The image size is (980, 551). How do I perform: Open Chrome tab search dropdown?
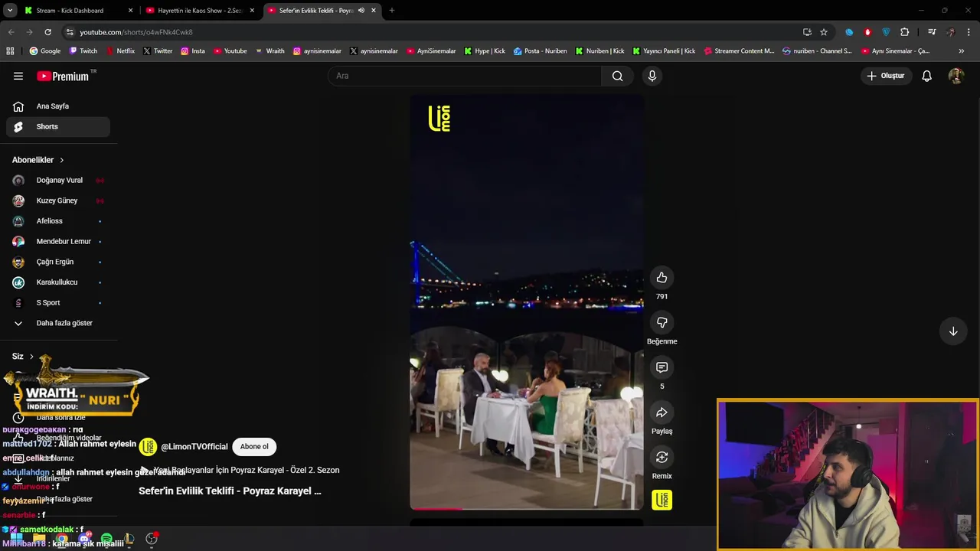click(x=10, y=11)
